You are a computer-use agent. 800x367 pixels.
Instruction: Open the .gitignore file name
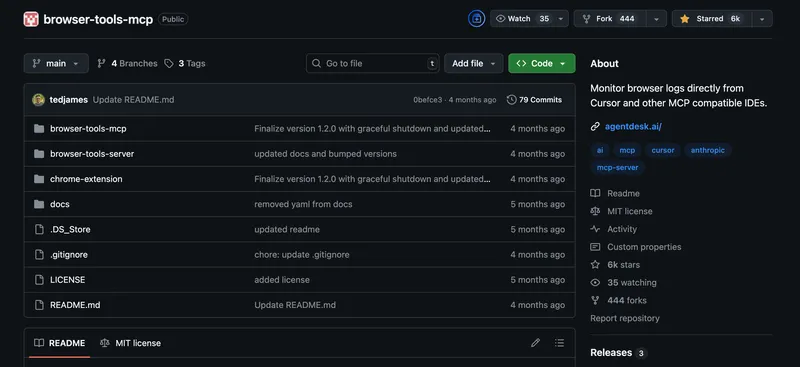[69, 254]
